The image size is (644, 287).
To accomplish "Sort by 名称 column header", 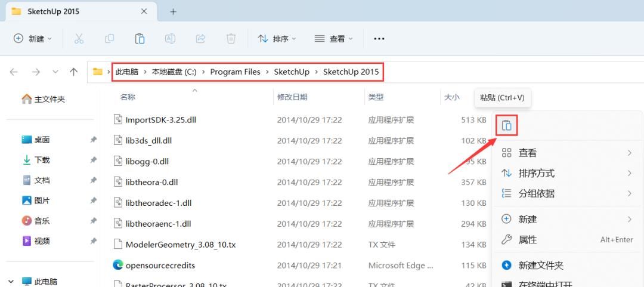I will 128,97.
